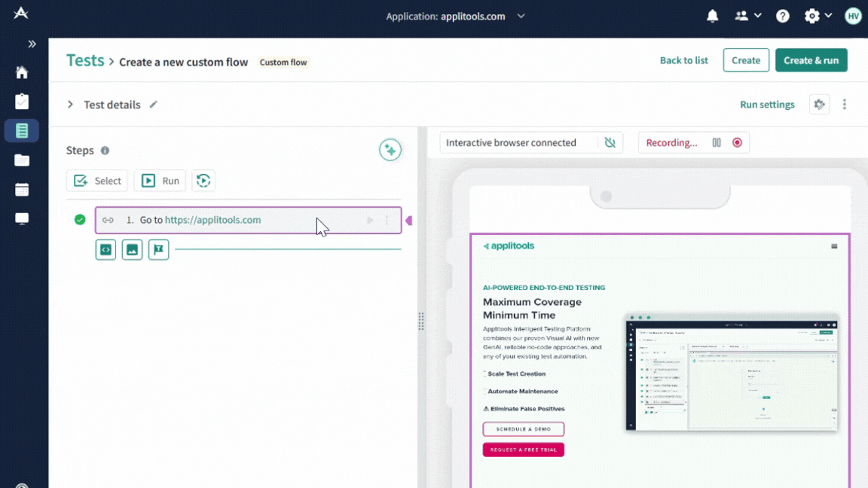Disconnect the interactive browser toggle icon
Image resolution: width=868 pixels, height=488 pixels.
610,142
